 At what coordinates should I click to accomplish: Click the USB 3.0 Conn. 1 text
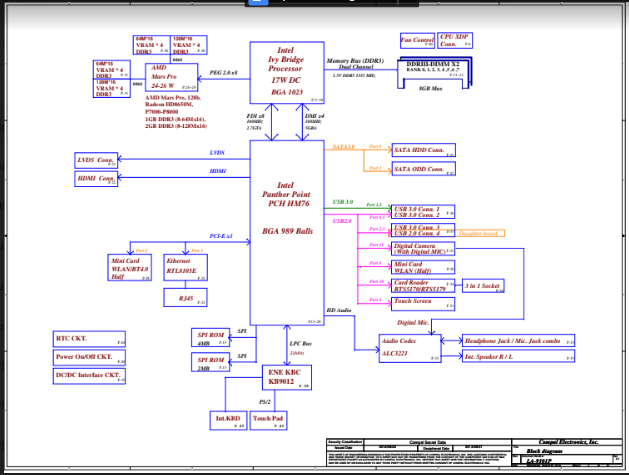[417, 209]
